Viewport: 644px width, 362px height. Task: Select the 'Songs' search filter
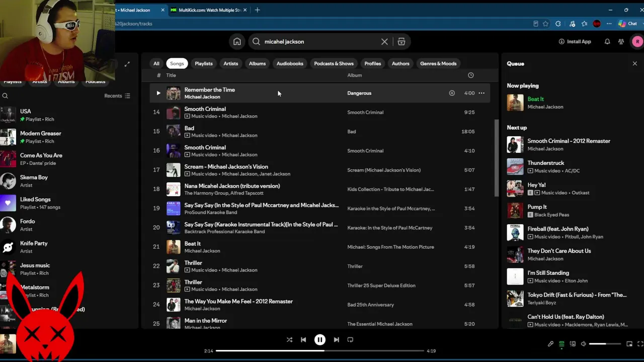tap(177, 64)
